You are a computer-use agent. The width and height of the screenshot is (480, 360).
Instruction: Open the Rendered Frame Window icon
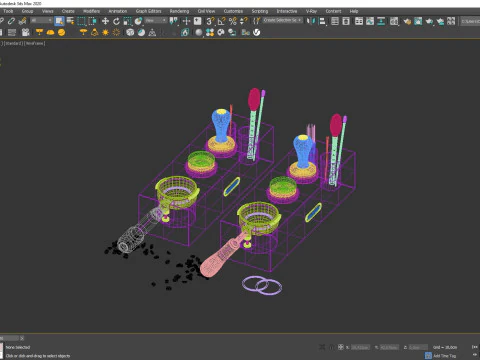[418, 21]
